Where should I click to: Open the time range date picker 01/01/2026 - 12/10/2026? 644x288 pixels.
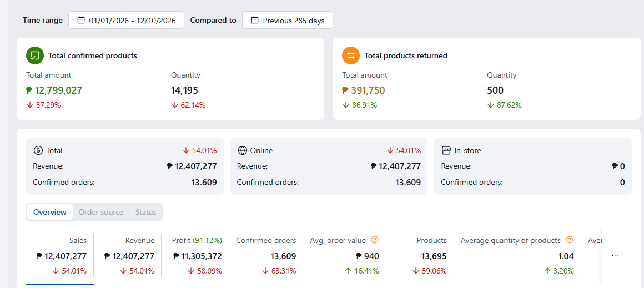126,20
